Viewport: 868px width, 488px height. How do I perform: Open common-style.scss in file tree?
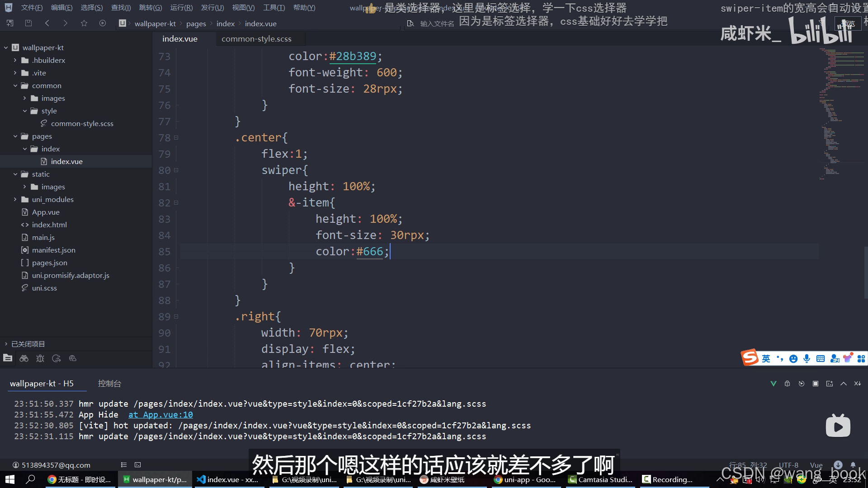click(82, 123)
